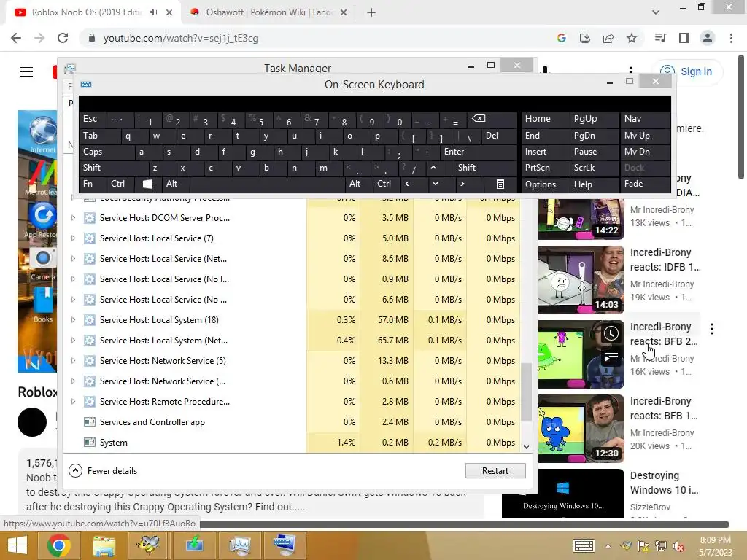The width and height of the screenshot is (747, 560).
Task: Click the Google icon in address bar
Action: click(x=561, y=38)
